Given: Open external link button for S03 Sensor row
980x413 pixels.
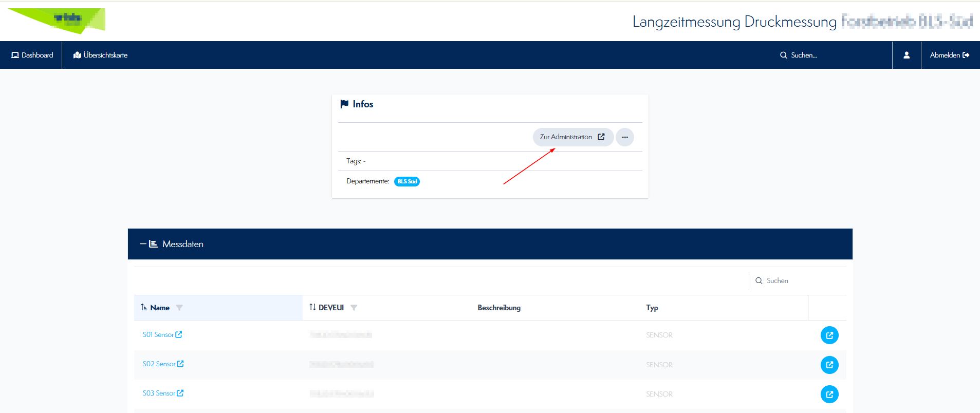Looking at the screenshot, I should pyautogui.click(x=829, y=394).
